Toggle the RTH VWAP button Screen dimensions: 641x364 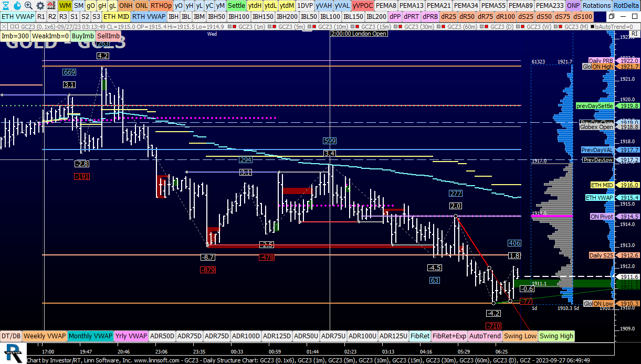(149, 16)
